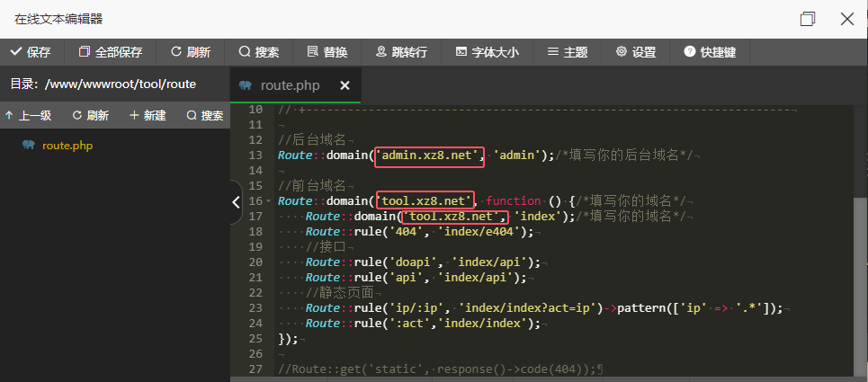Click 'tool.xz8.net' string on line 17
Viewport: 868px width, 382px height.
coord(452,216)
